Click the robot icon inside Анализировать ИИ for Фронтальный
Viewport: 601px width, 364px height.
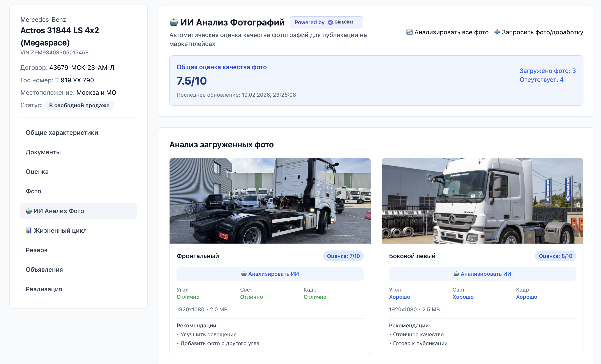click(x=244, y=274)
